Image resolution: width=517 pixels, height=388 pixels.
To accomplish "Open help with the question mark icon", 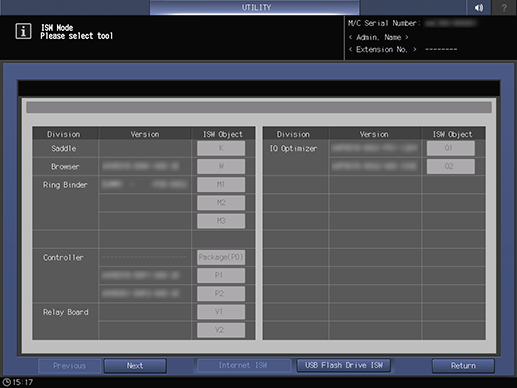I will pyautogui.click(x=504, y=7).
